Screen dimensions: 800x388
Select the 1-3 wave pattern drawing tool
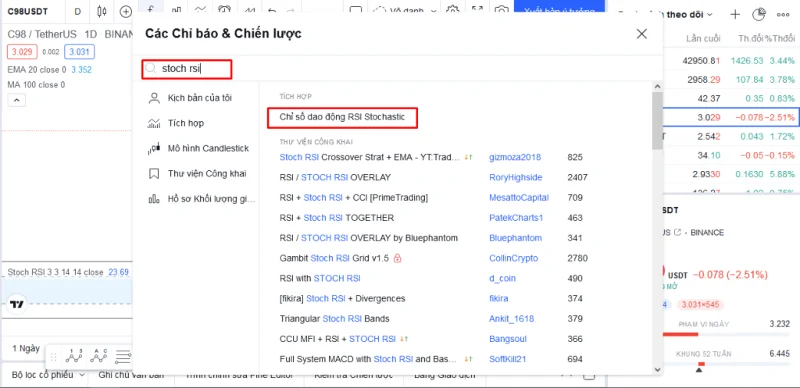click(73, 356)
